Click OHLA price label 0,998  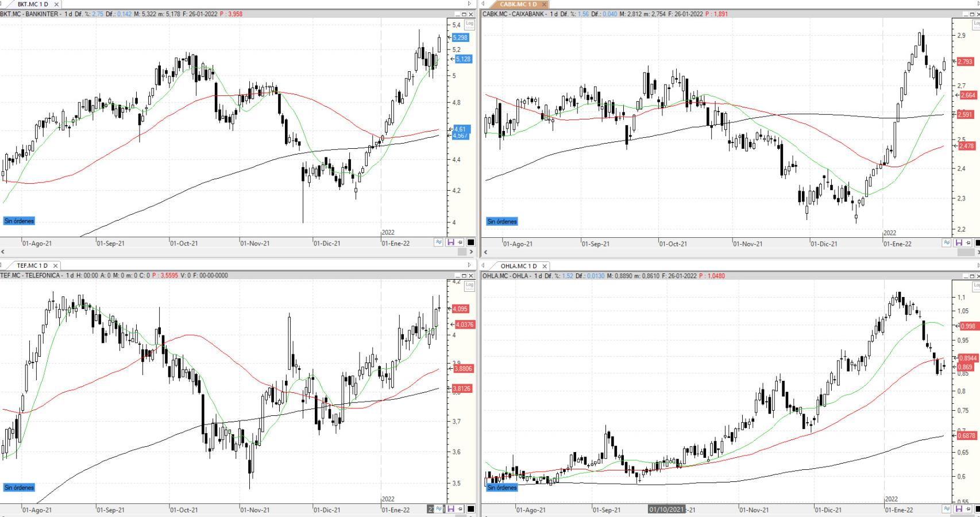tap(968, 326)
